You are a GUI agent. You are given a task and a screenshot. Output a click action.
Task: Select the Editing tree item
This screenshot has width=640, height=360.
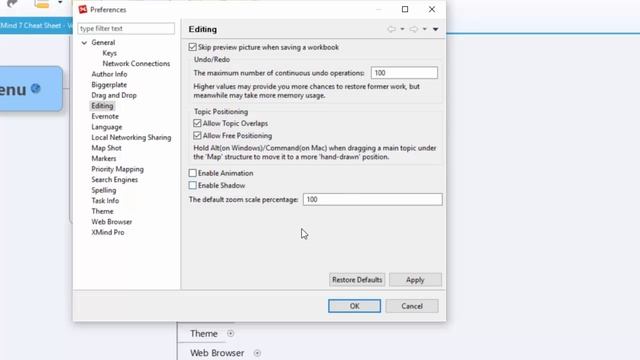pyautogui.click(x=102, y=106)
